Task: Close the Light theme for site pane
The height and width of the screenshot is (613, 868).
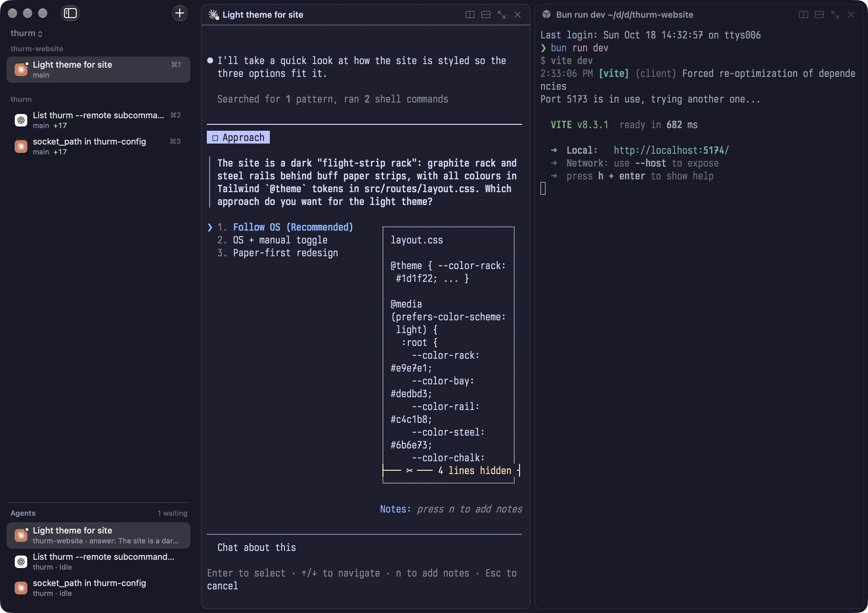Action: pos(517,15)
